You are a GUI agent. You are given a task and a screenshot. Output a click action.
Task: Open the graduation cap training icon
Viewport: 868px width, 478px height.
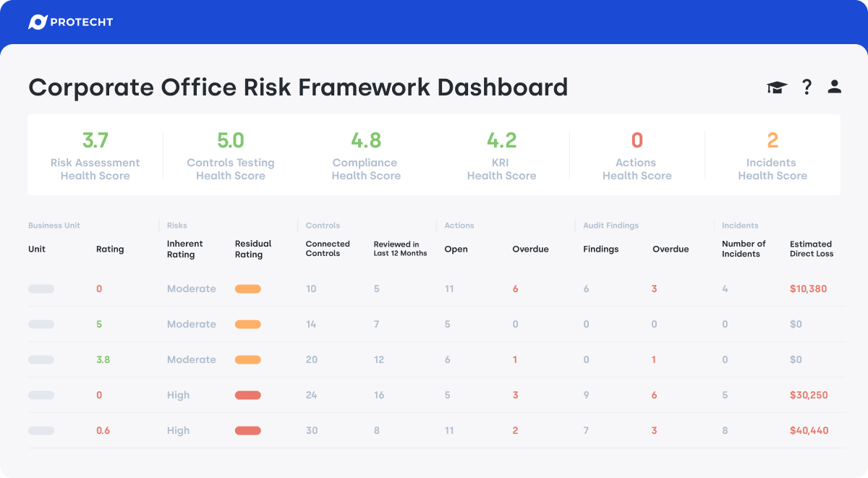point(777,88)
